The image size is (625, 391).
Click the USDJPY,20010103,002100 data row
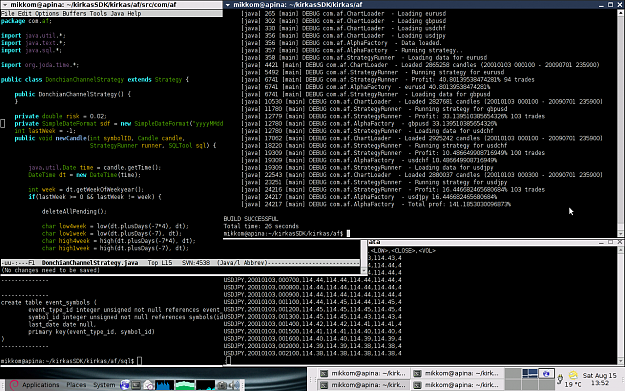[312, 354]
